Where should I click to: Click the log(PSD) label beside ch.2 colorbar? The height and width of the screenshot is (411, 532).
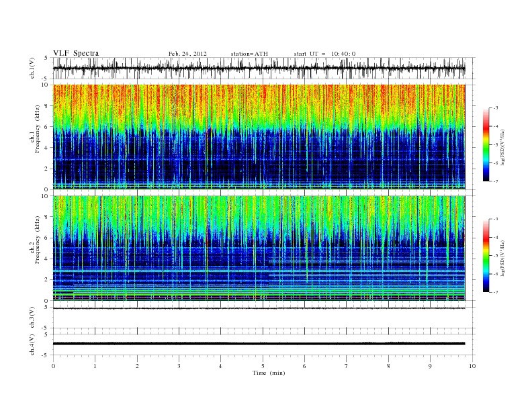504,257
